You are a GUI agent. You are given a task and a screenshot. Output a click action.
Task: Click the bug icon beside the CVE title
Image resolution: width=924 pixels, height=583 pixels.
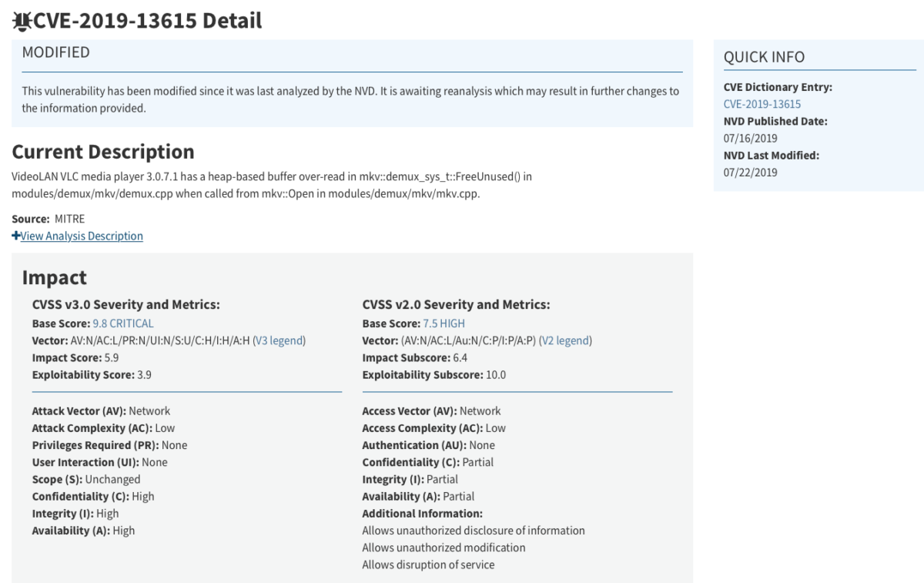[x=22, y=21]
